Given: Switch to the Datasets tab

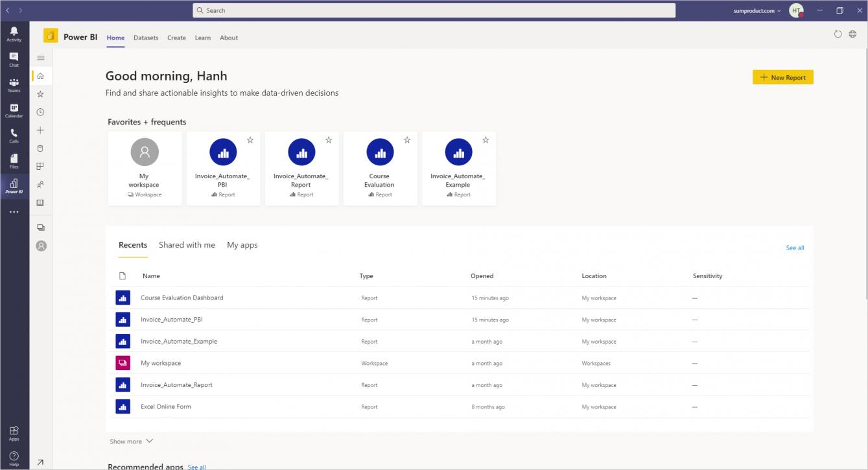Looking at the screenshot, I should (146, 38).
